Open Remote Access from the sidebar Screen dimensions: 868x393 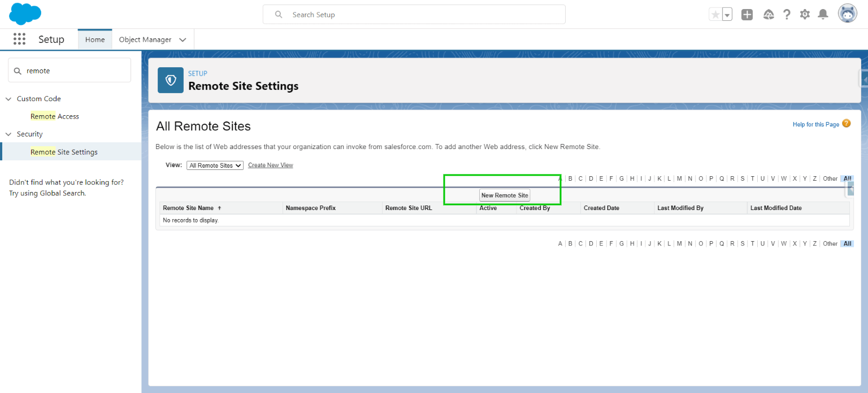click(55, 116)
